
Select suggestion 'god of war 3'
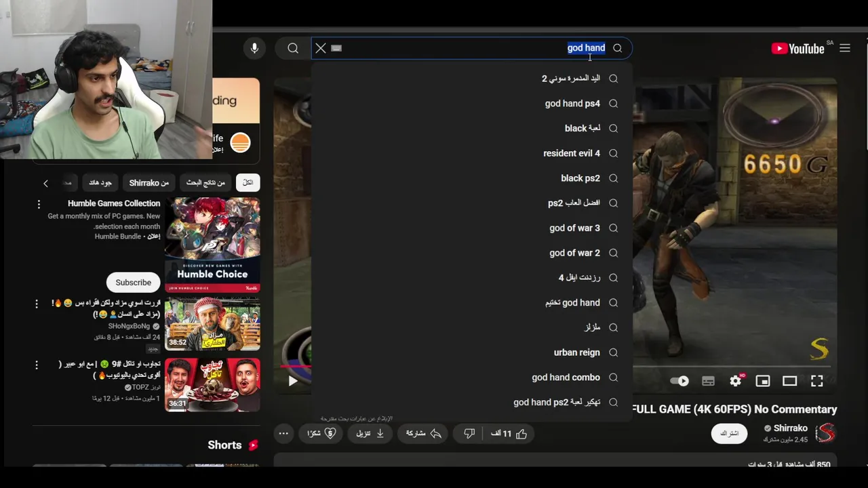471,228
